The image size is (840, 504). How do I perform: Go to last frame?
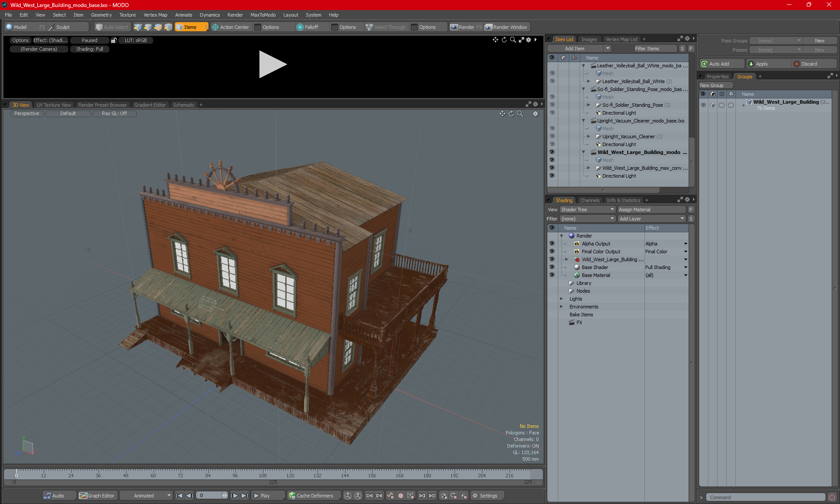pos(245,496)
